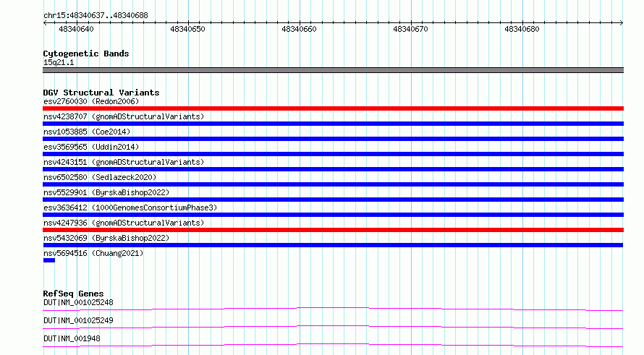Select the RefSeq Genes track heading
The width and height of the screenshot is (644, 355).
[73, 294]
